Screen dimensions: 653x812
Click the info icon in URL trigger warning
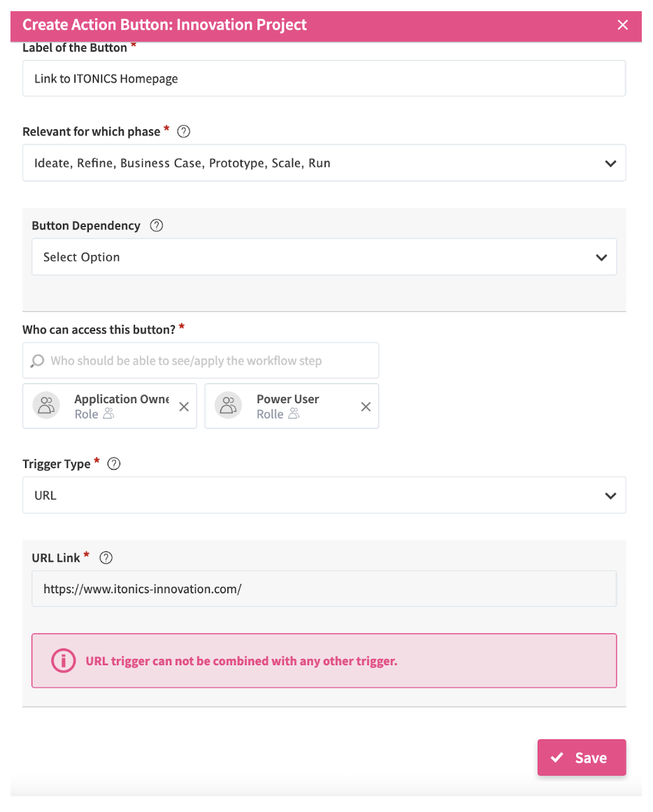pyautogui.click(x=63, y=660)
